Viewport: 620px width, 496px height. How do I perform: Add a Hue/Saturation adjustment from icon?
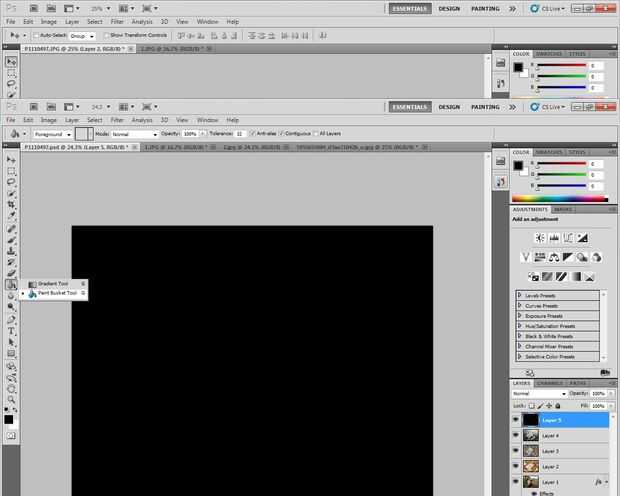click(540, 257)
